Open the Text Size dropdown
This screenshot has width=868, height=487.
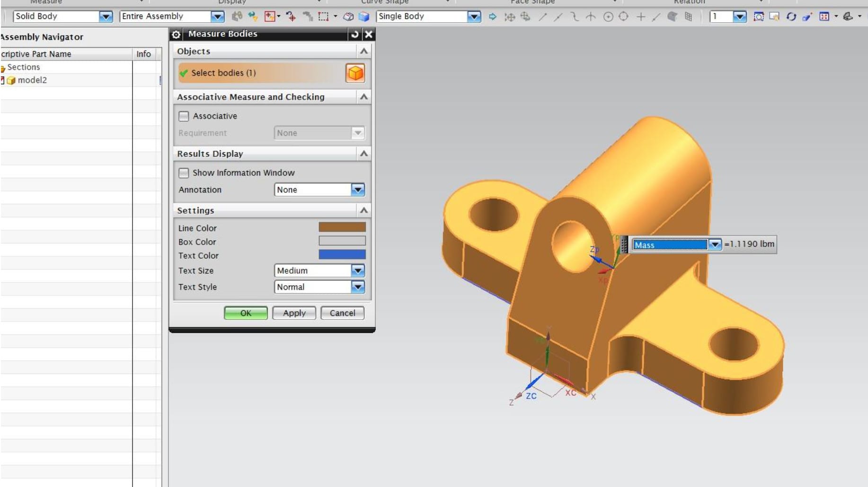tap(358, 270)
